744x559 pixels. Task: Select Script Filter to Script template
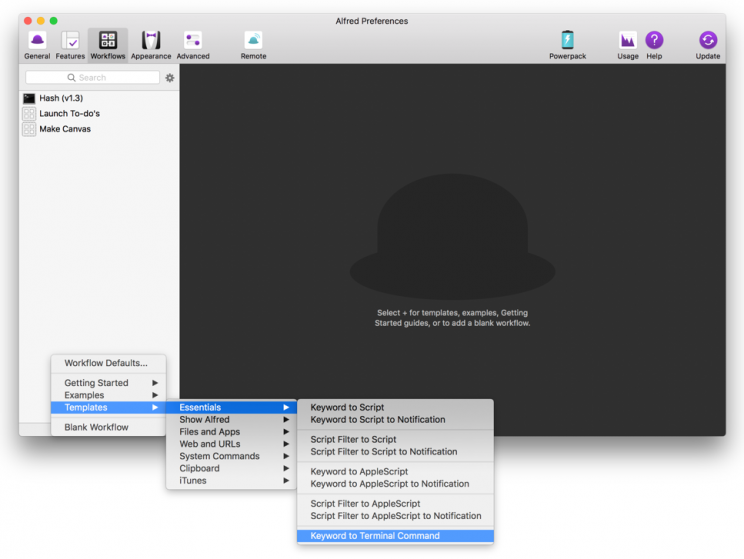coord(395,439)
